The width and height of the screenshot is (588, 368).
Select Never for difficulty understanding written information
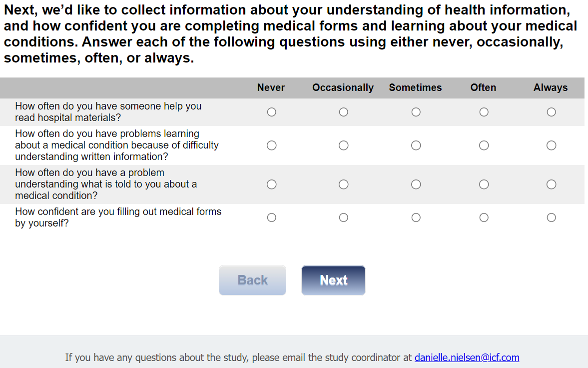(x=271, y=145)
